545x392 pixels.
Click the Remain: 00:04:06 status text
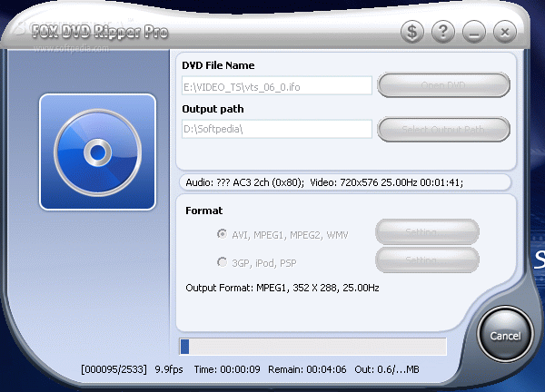307,369
